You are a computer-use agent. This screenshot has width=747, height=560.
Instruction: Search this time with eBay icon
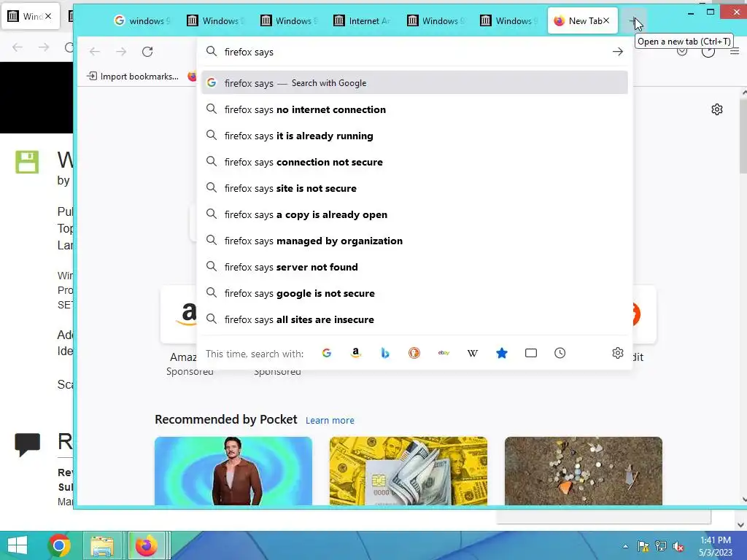(444, 353)
